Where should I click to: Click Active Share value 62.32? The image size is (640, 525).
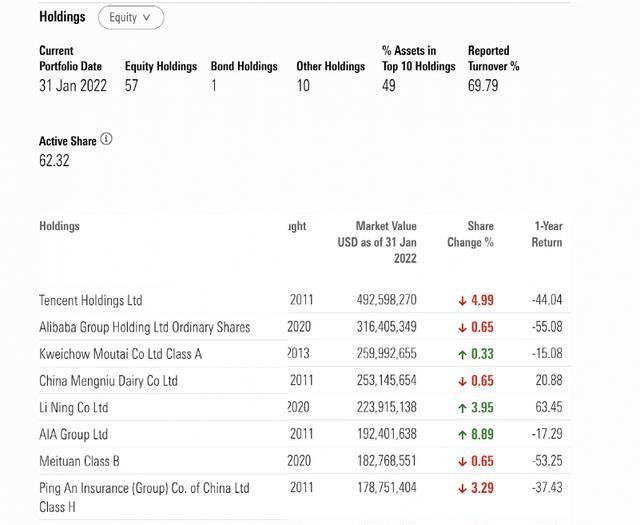click(54, 160)
